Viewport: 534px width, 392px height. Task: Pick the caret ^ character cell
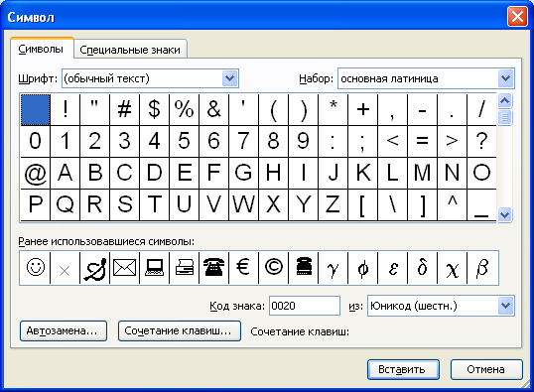tap(452, 205)
